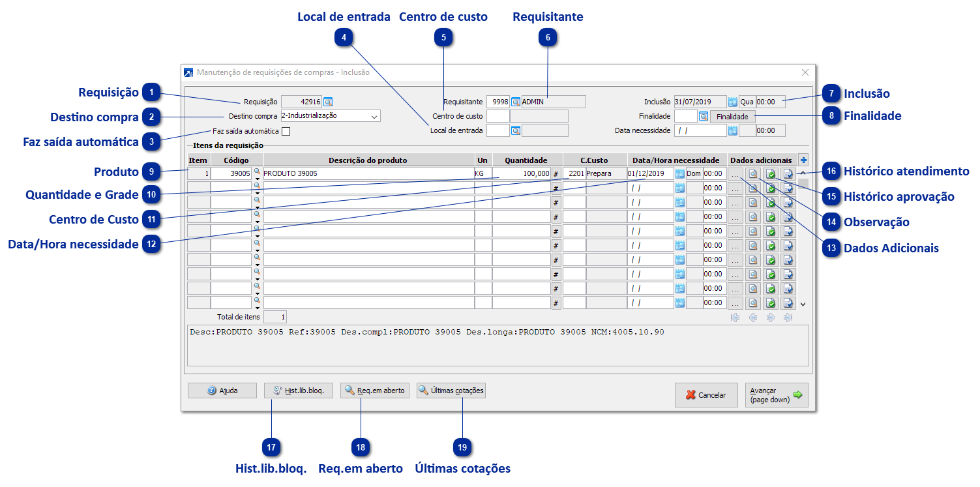The width and height of the screenshot is (980, 487).
Task: Click the C.Custo column header
Action: click(594, 160)
